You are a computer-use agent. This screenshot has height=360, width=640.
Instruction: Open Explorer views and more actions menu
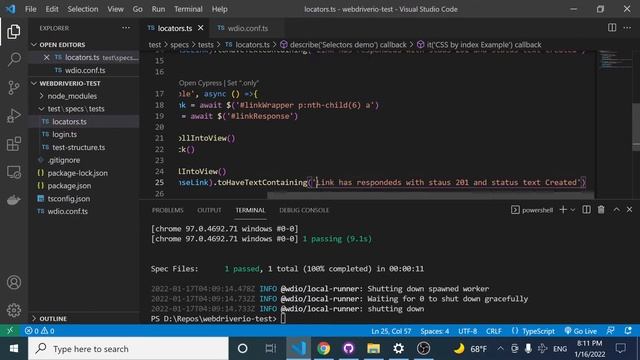point(126,28)
